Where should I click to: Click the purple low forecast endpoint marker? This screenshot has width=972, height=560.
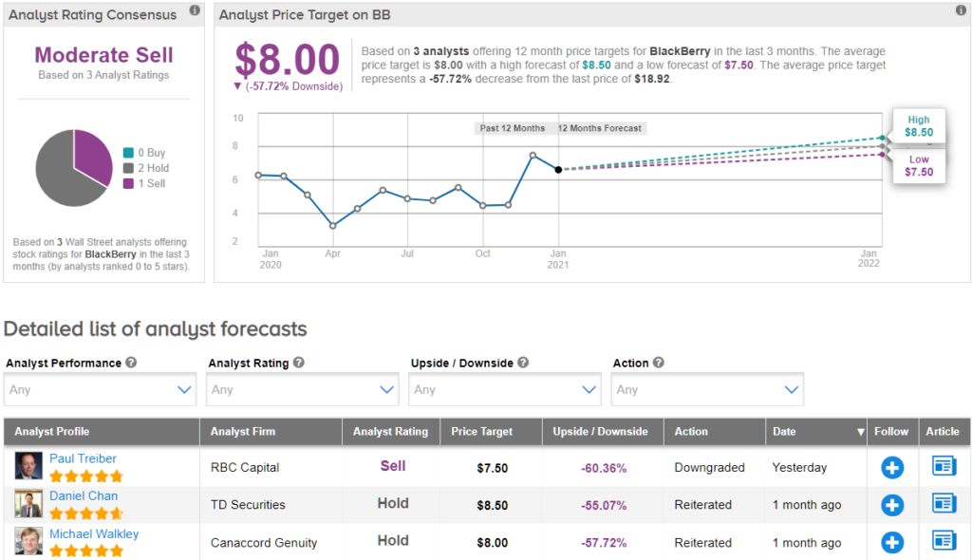(x=882, y=155)
